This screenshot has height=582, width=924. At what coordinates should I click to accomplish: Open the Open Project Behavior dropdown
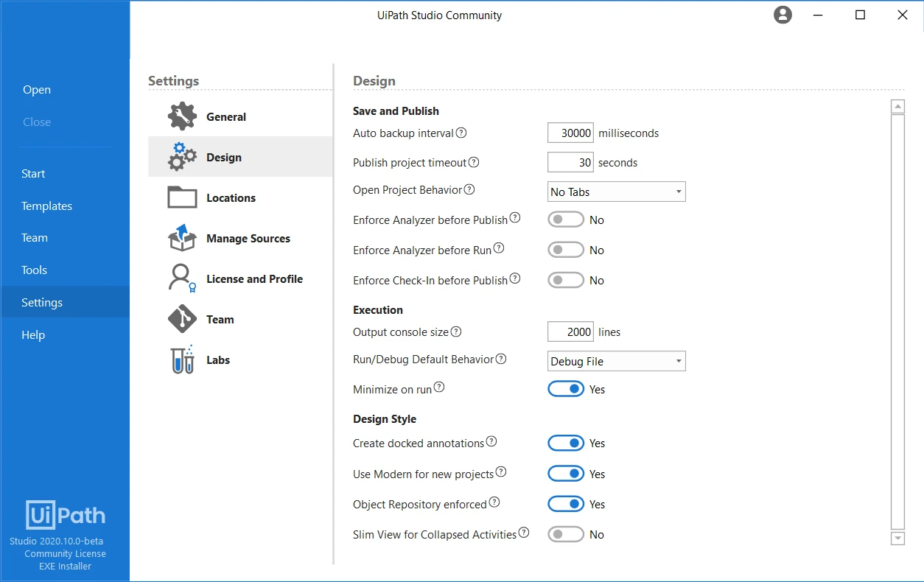point(617,192)
